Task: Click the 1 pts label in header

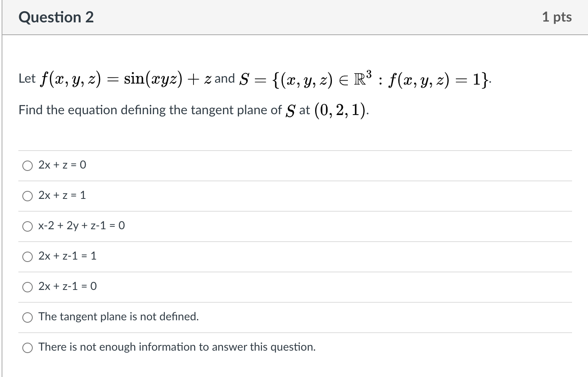Action: pyautogui.click(x=557, y=17)
